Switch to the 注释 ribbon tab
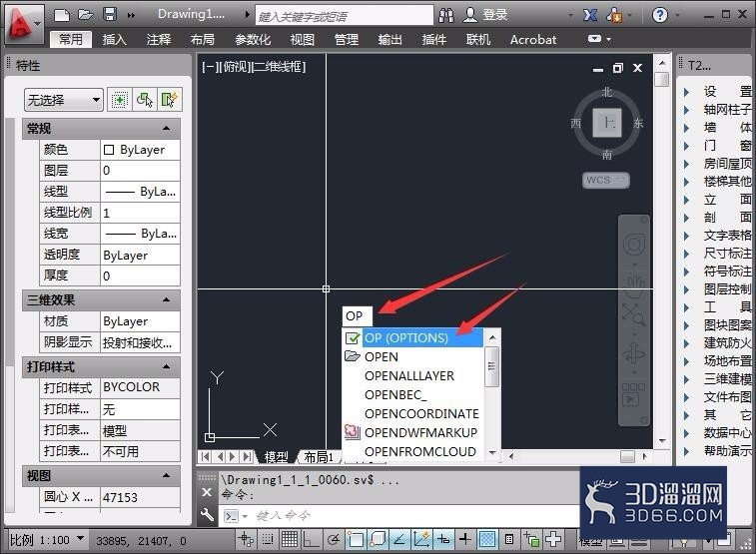Screen dimensions: 756x554 tap(159, 40)
